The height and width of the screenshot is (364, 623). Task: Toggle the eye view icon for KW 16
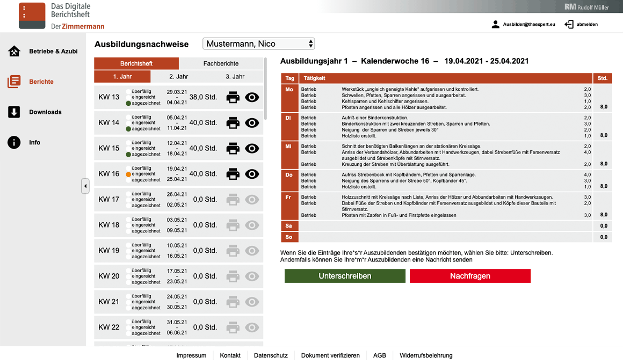(x=252, y=174)
